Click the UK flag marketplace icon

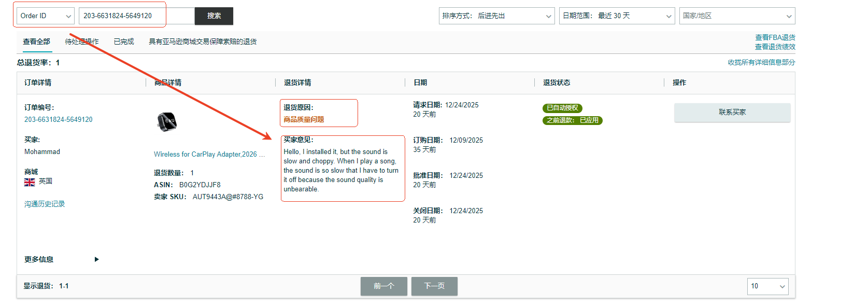tap(30, 182)
